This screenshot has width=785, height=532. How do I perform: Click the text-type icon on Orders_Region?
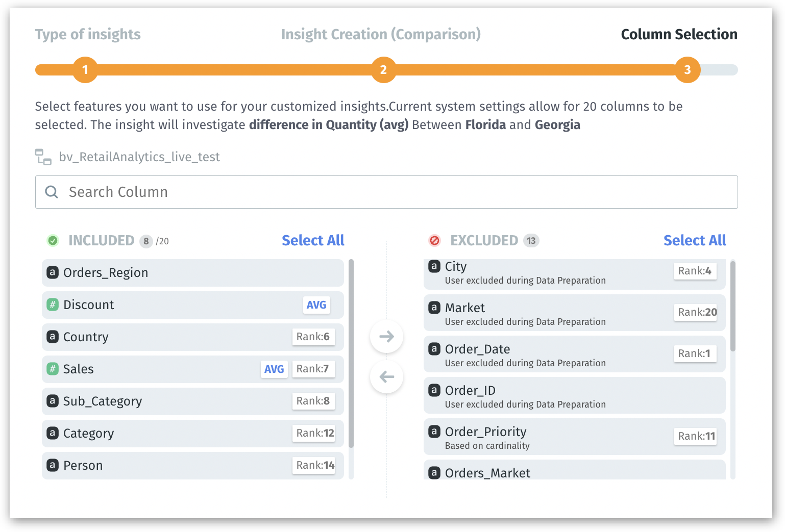click(53, 272)
